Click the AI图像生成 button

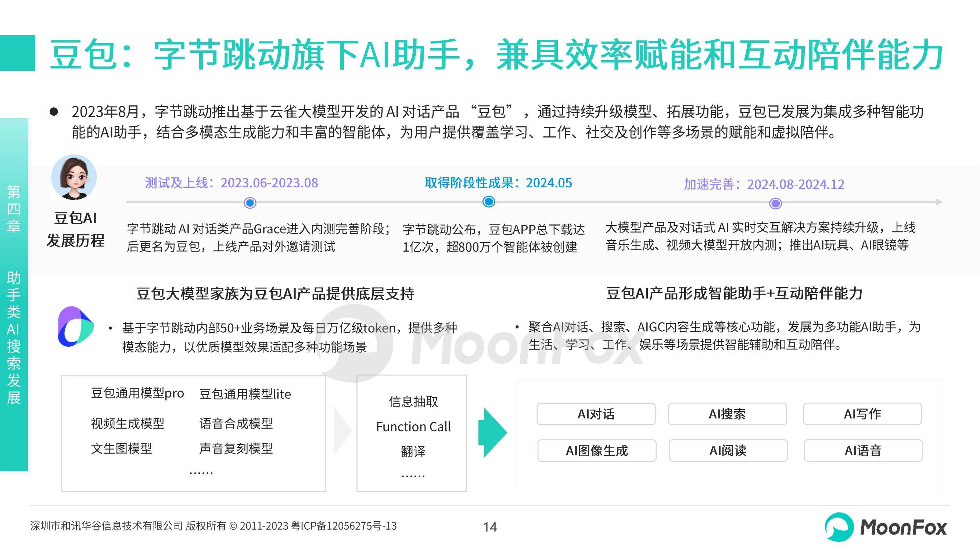[x=597, y=451]
